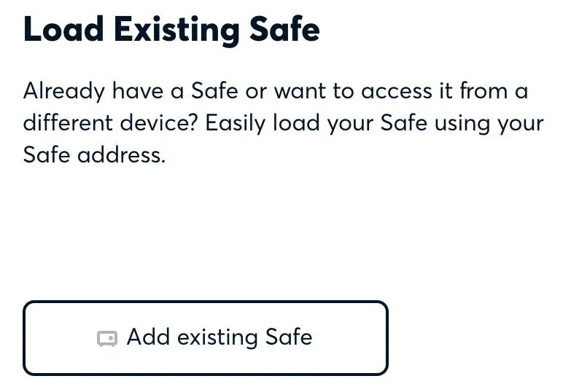
Task: Click the text "Easily load your Safe"
Action: [x=317, y=123]
